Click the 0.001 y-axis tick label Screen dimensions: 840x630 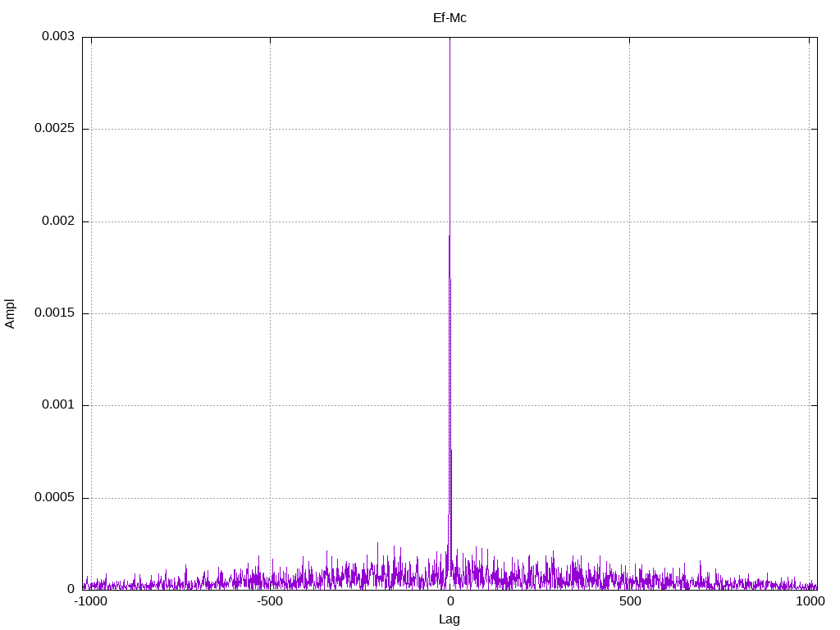58,405
